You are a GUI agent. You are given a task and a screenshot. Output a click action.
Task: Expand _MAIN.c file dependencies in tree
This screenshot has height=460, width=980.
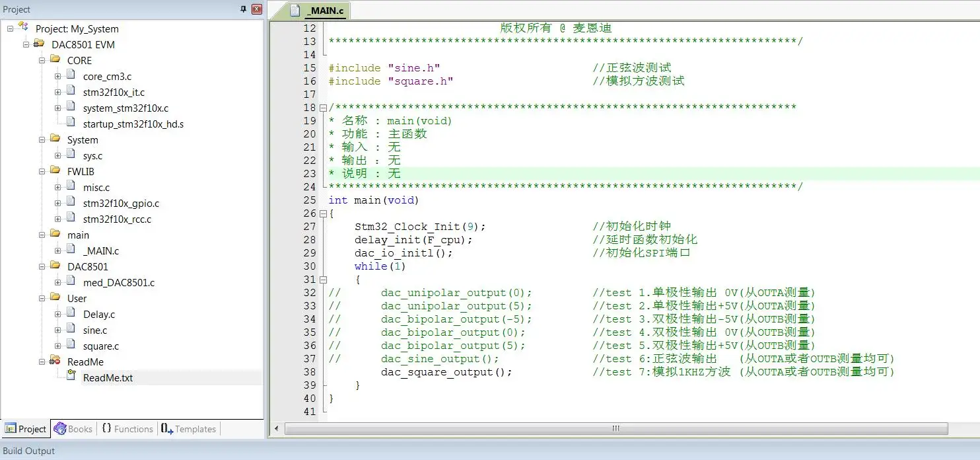[x=58, y=250]
